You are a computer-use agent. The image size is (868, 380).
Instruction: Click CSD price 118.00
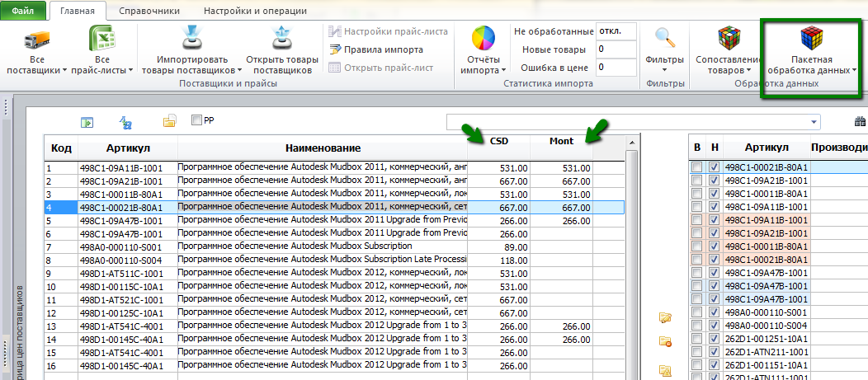pyautogui.click(x=512, y=260)
